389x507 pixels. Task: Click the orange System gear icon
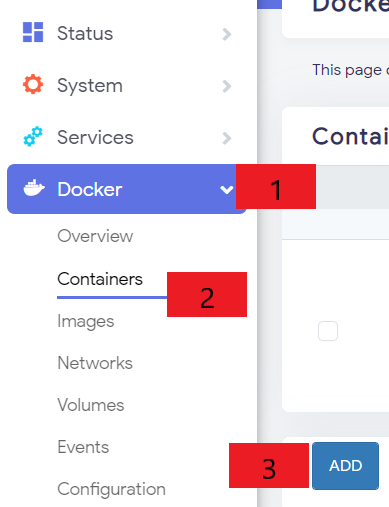pos(33,84)
